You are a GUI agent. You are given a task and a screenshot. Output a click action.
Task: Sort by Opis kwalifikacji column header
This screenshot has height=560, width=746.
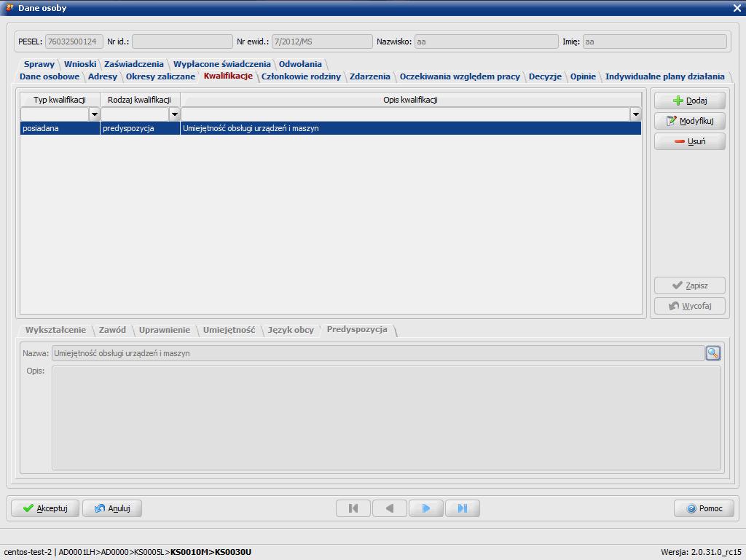coord(411,100)
